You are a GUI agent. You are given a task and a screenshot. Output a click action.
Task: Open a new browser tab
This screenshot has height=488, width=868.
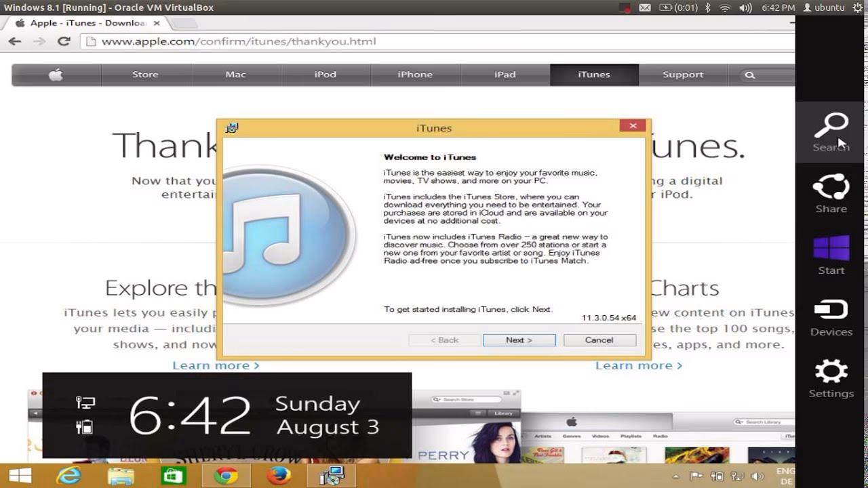[x=183, y=24]
